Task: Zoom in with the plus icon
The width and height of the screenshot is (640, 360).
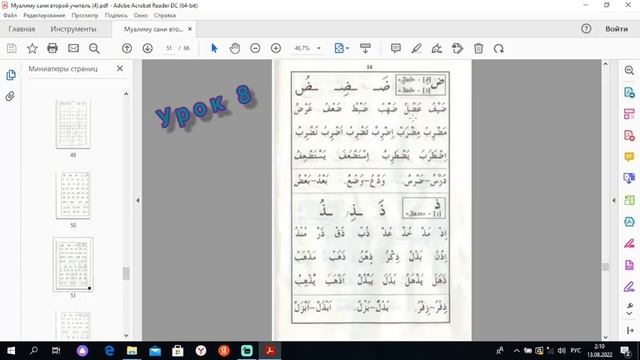Action: coord(276,48)
